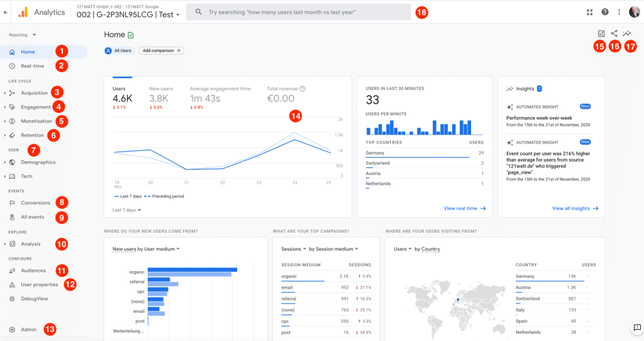Screen dimensions: 644x341
Task: Go to Real-time report
Action: 31,65
